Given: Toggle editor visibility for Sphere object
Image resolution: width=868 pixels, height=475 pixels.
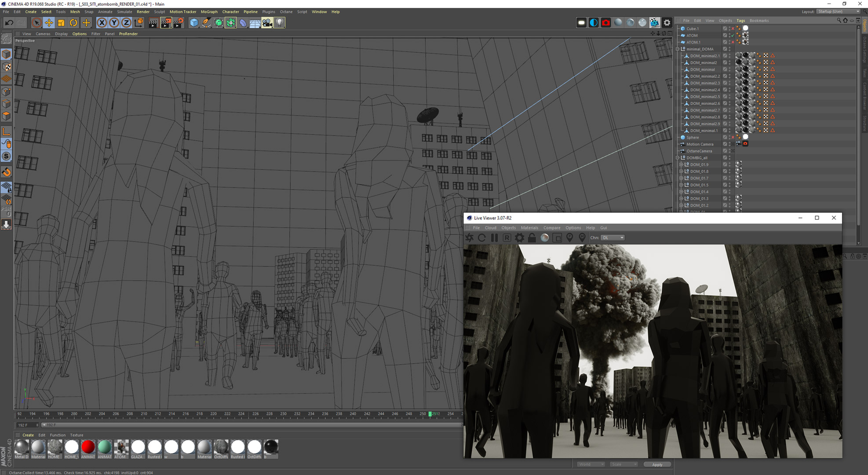Looking at the screenshot, I should pyautogui.click(x=729, y=136).
